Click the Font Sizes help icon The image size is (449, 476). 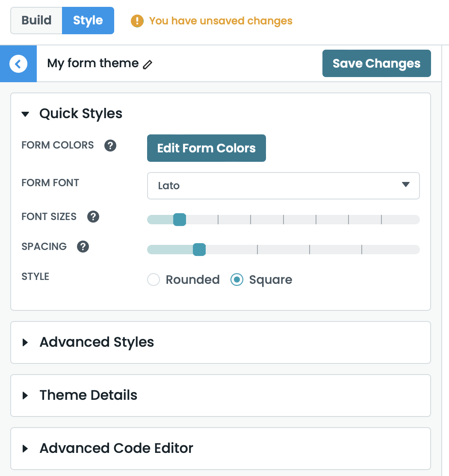93,217
